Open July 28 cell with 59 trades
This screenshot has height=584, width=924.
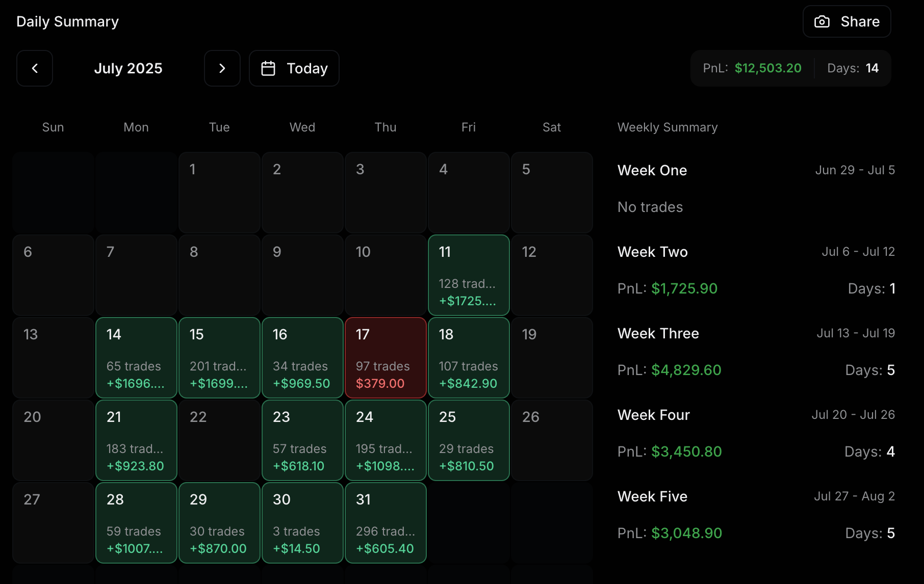tap(136, 523)
